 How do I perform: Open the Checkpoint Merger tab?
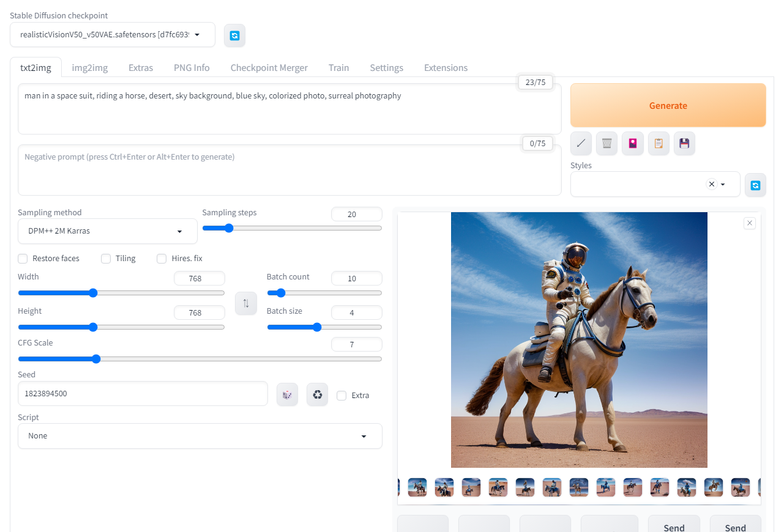tap(269, 68)
